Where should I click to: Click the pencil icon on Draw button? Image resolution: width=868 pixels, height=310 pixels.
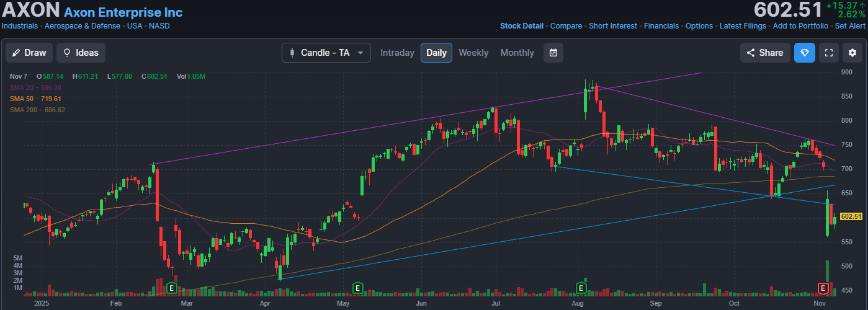[16, 53]
